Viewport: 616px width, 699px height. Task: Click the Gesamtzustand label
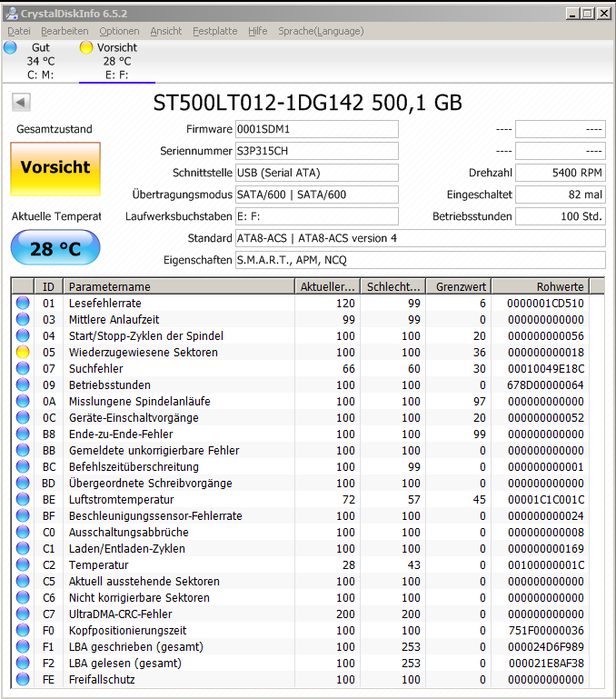point(55,129)
